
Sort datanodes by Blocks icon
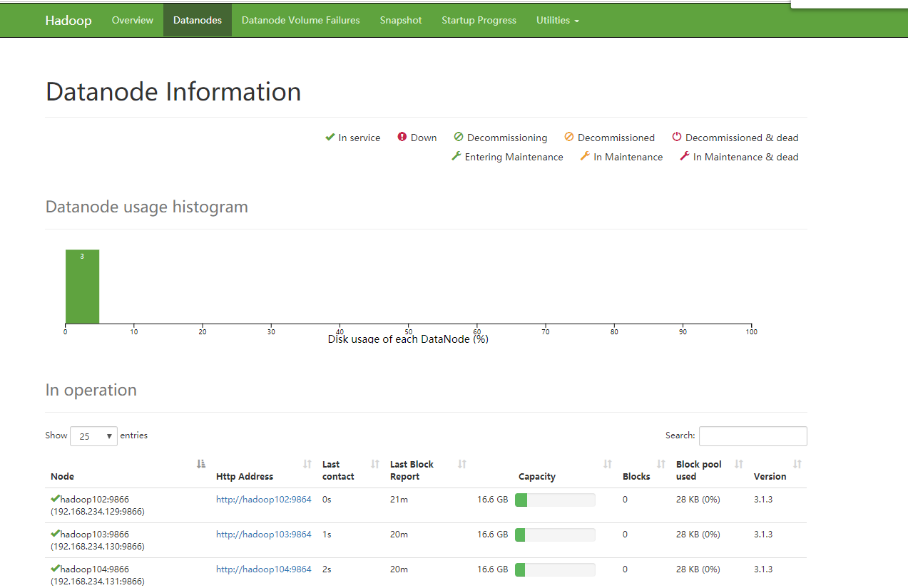pos(661,464)
